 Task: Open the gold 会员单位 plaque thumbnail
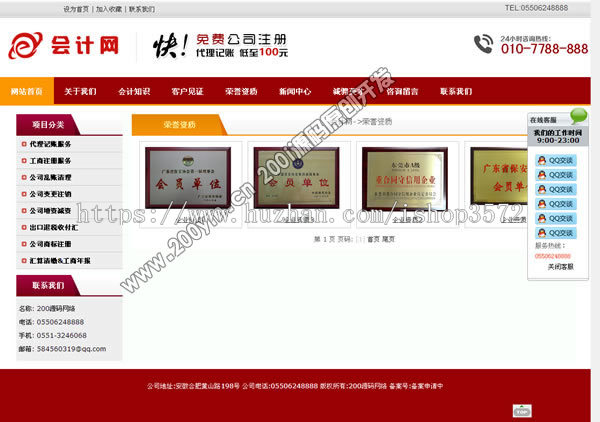coord(296,178)
